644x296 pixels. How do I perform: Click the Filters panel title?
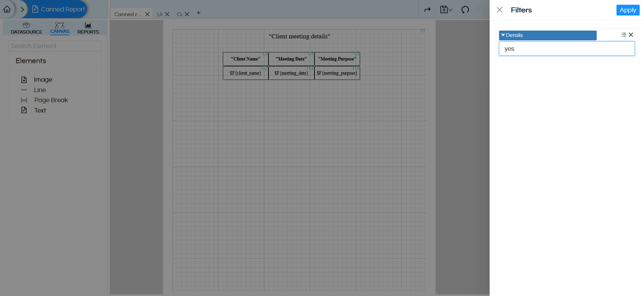[x=521, y=10]
